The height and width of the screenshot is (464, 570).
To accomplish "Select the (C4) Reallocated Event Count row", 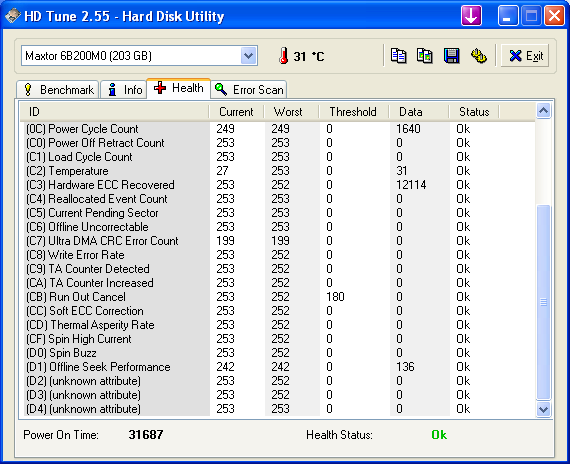I will click(280, 199).
